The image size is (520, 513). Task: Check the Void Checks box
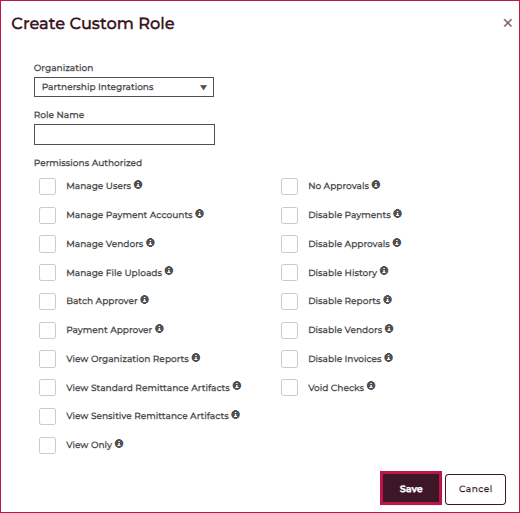pyautogui.click(x=289, y=387)
